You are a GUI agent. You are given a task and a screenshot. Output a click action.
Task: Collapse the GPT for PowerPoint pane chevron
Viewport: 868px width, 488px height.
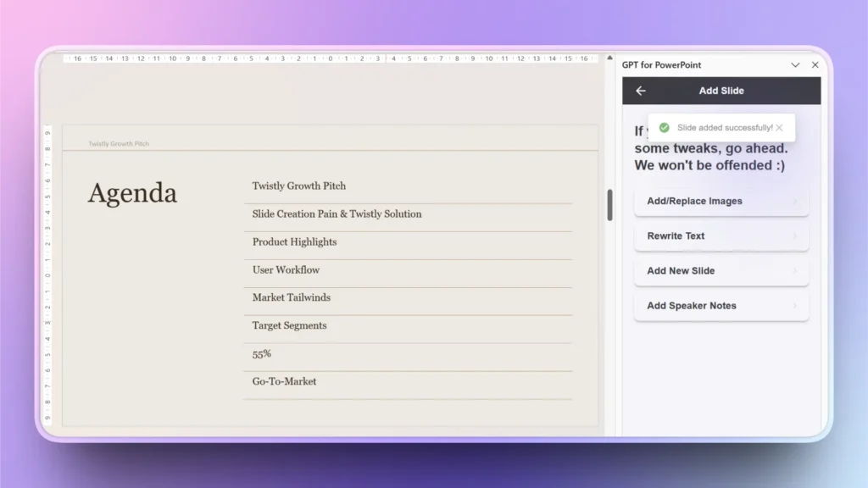[795, 64]
